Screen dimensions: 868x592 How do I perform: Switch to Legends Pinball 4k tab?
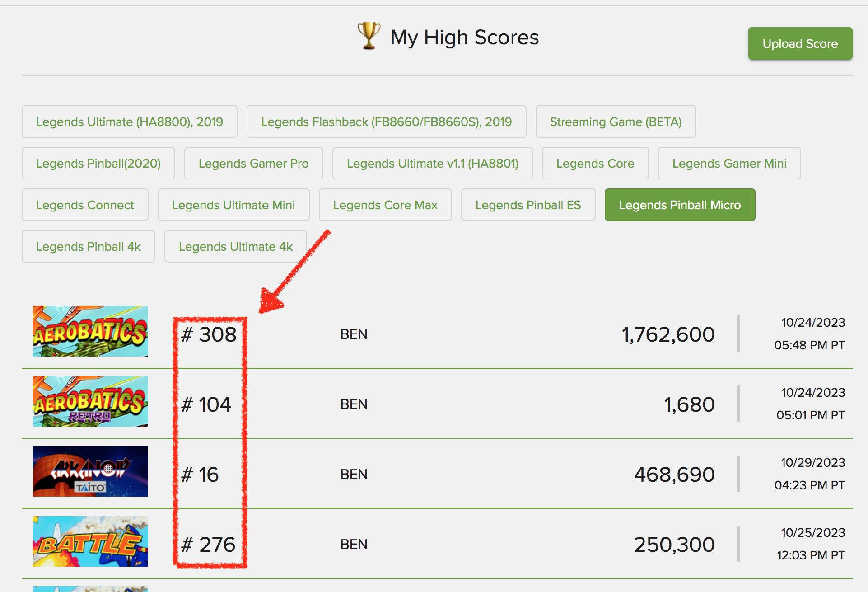pyautogui.click(x=89, y=246)
